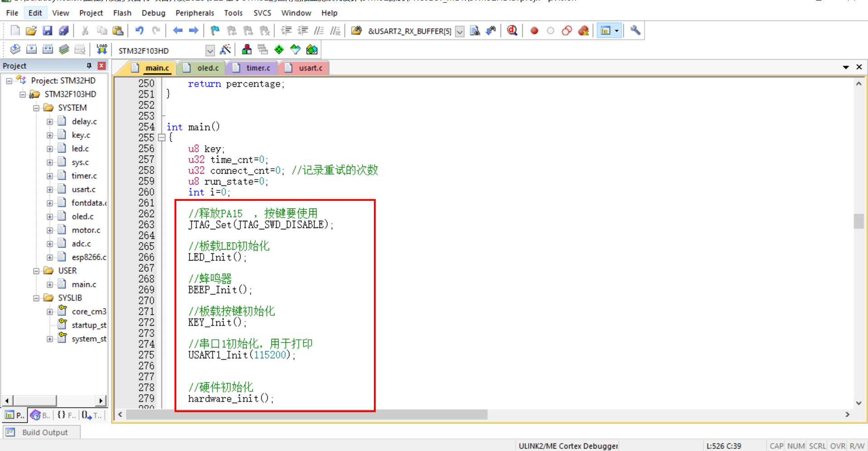Open the File menu
Screen dimensions: 868x451
(x=12, y=13)
